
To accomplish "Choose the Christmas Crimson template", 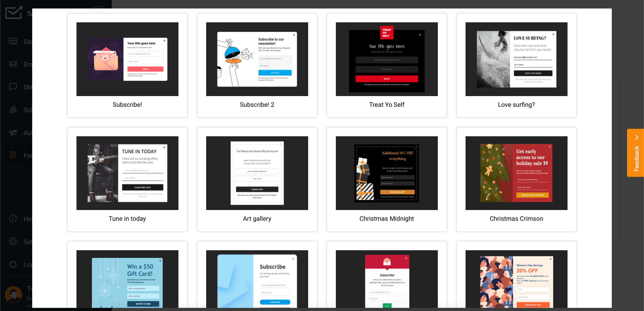I will click(516, 179).
